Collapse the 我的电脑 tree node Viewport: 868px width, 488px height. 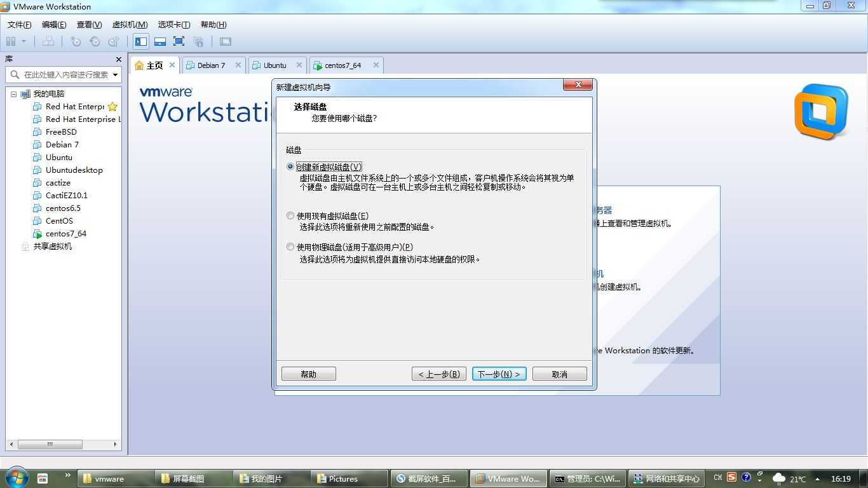click(13, 94)
